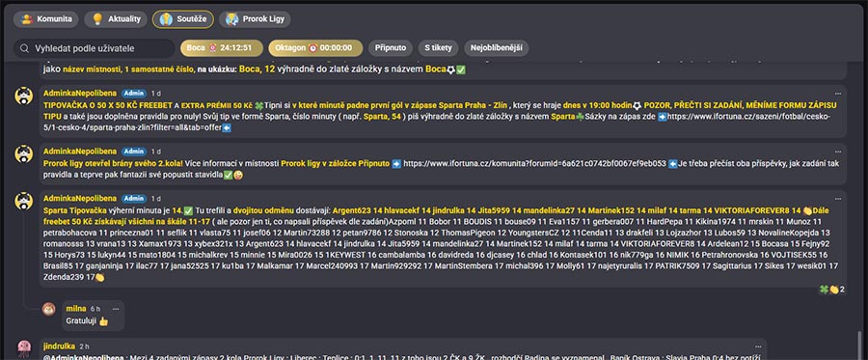Click the magnifier icon in the search box
Viewport: 868px width, 360px height.
click(24, 48)
